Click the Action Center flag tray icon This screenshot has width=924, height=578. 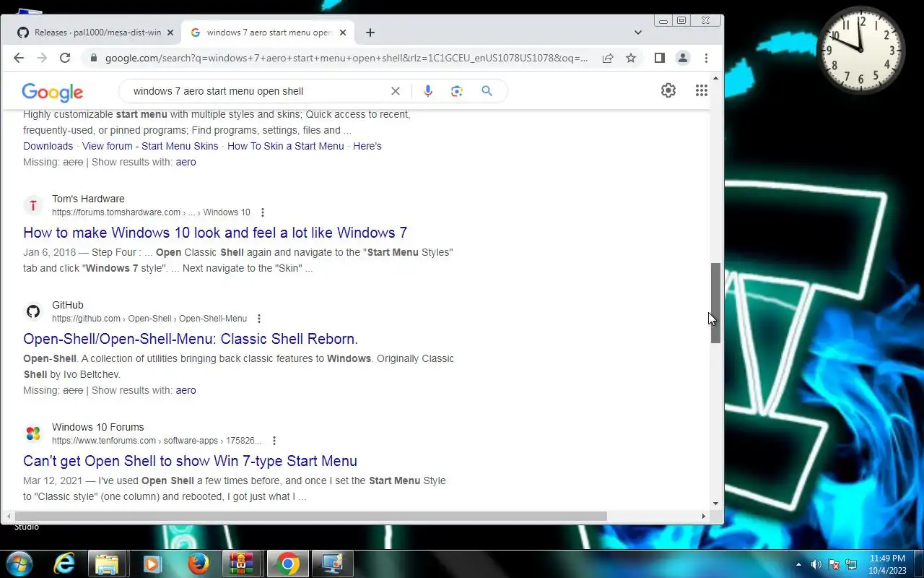[x=834, y=564]
